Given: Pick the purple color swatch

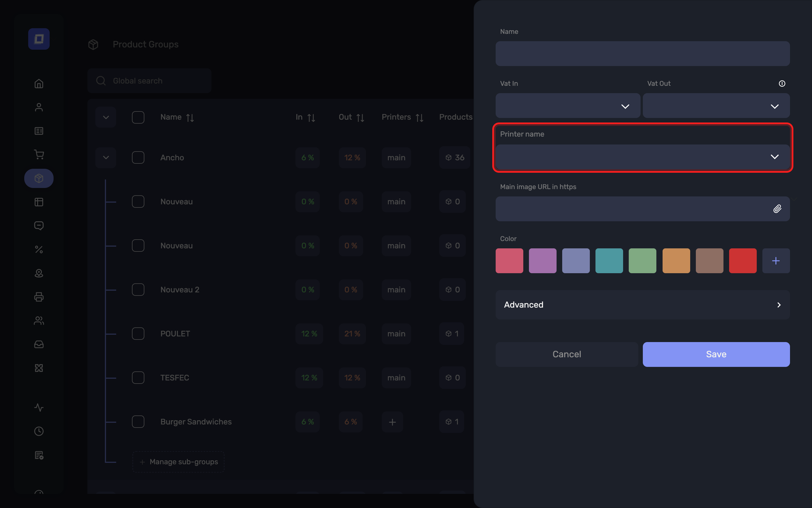Looking at the screenshot, I should point(542,261).
